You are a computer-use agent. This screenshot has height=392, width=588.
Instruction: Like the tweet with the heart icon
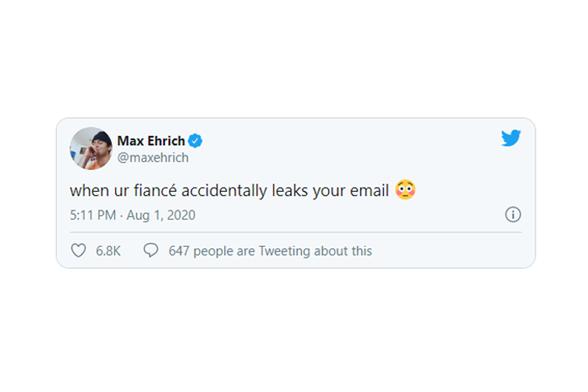coord(78,250)
